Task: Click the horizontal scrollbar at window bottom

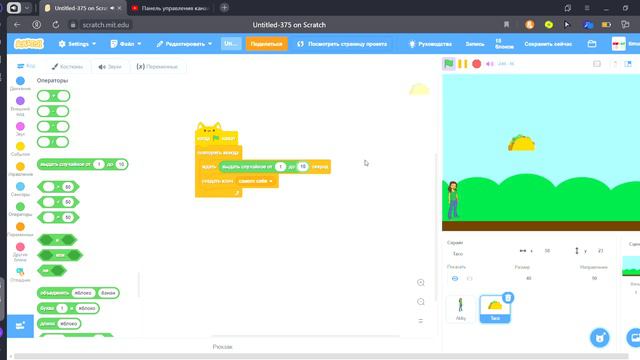Action: 321,356
